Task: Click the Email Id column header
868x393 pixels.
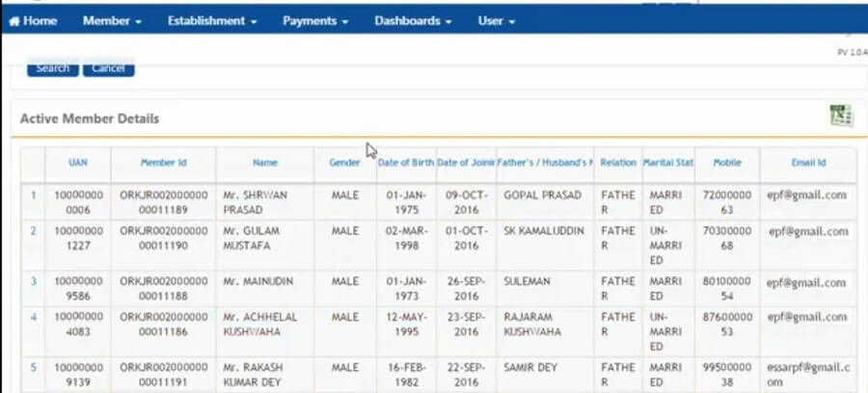Action: click(808, 163)
